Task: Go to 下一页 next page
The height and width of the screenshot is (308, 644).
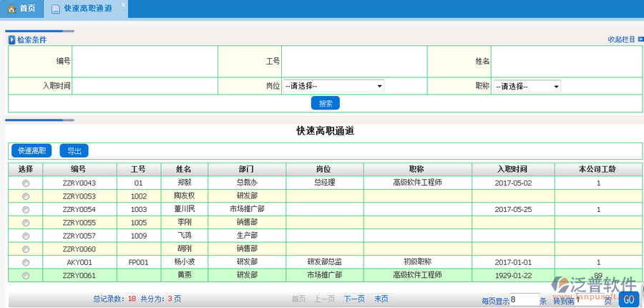Action: pyautogui.click(x=354, y=299)
